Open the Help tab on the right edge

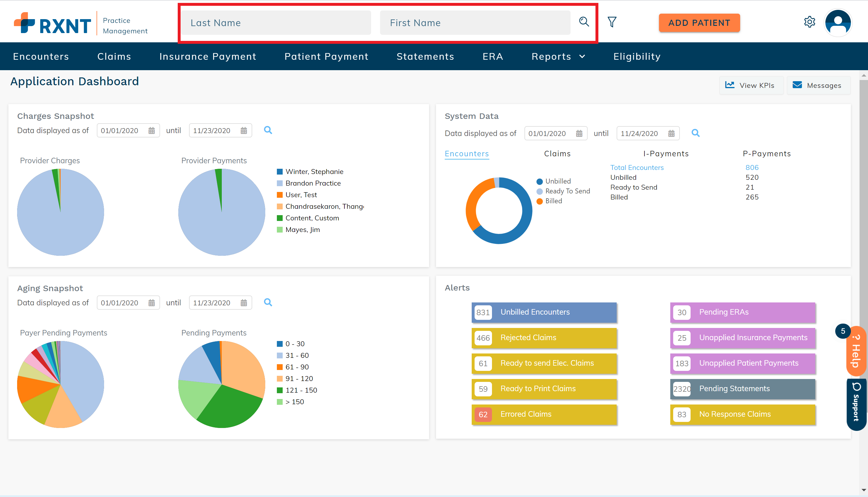(856, 351)
